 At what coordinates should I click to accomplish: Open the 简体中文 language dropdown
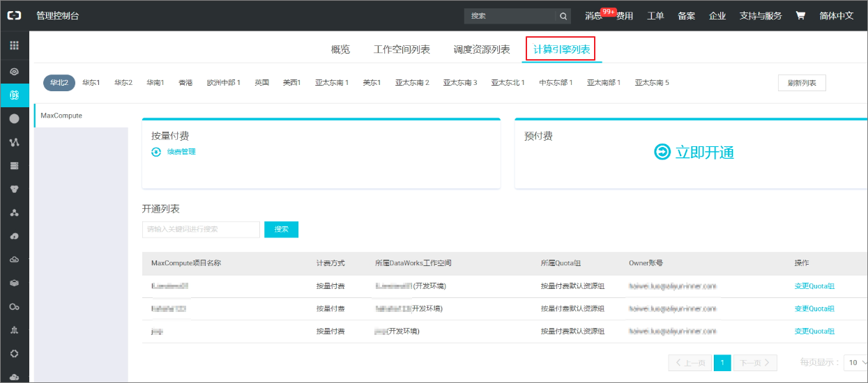click(837, 15)
